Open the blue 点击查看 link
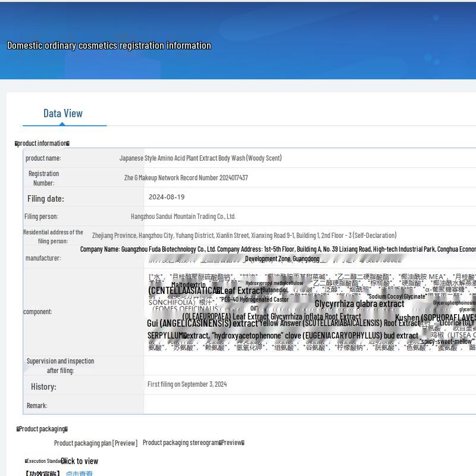The height and width of the screenshot is (476, 476). click(79, 474)
